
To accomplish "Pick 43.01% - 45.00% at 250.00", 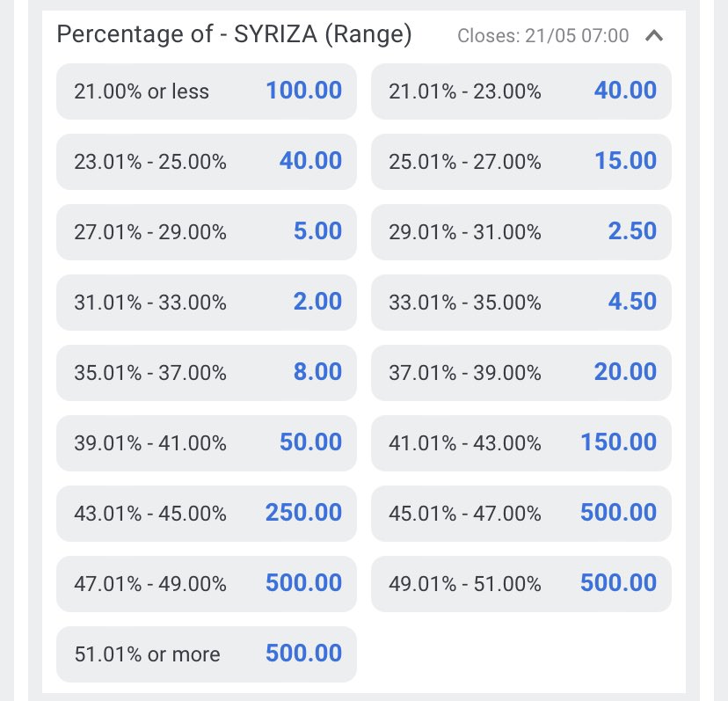I will tap(207, 513).
